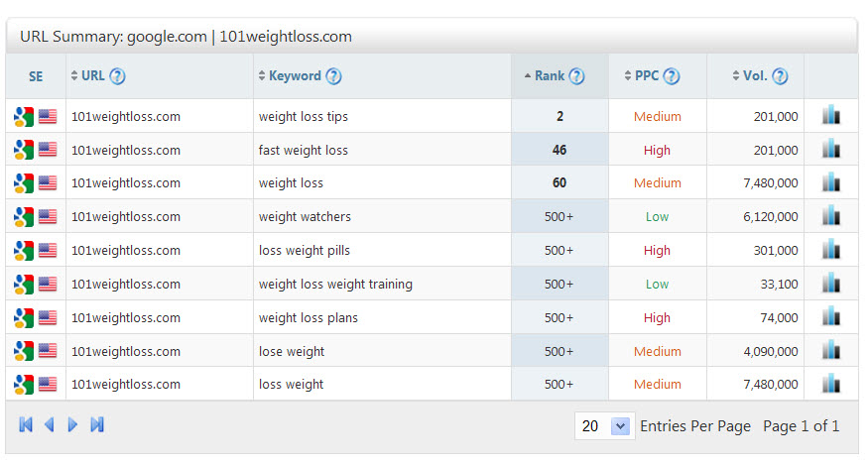Viewport: 868px width, 466px height.
Task: Open chart icon for lose weight row
Action: [831, 351]
